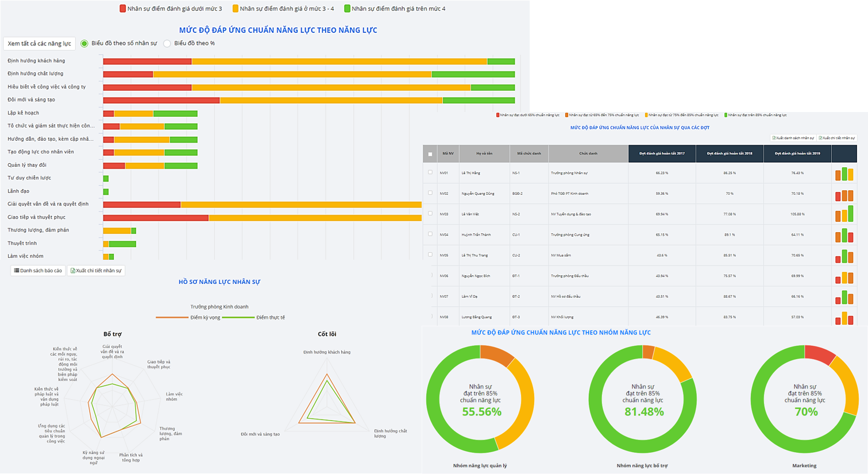Click the yellow 'ở mức 3 - 4' legend swatch

coord(236,9)
